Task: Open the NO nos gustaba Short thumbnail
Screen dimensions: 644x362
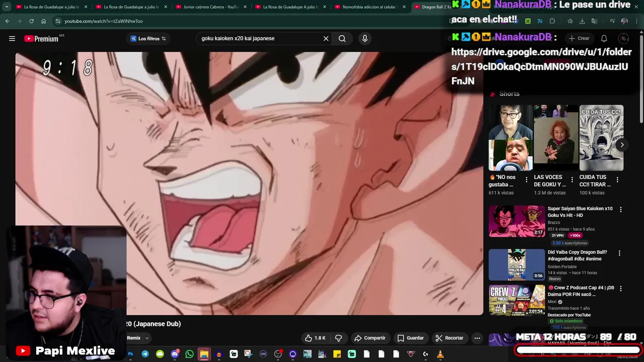Action: coord(511,138)
